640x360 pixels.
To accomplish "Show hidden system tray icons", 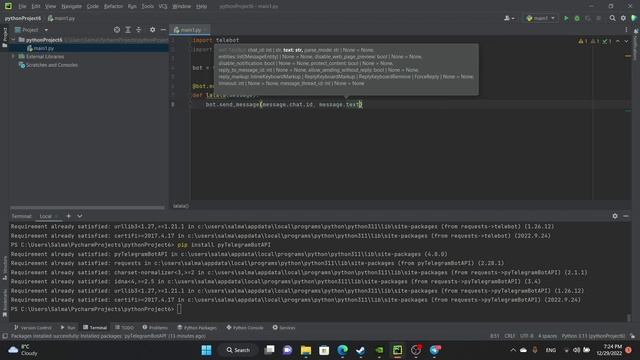I will [513, 350].
